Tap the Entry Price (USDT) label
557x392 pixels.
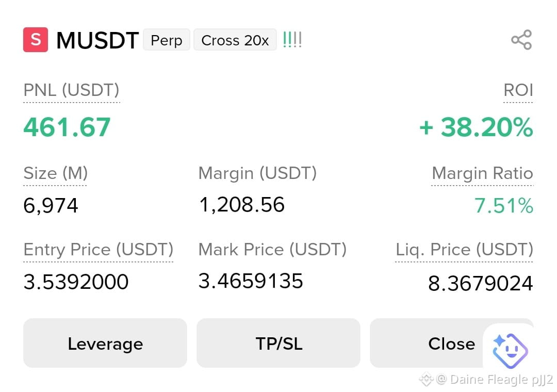click(x=99, y=250)
